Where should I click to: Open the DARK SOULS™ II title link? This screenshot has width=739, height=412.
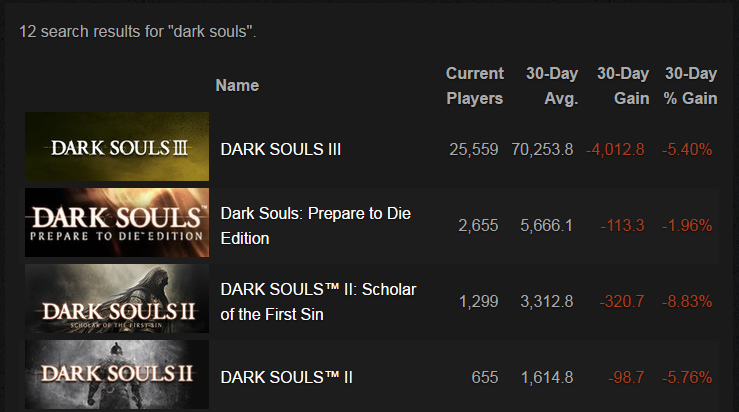point(287,377)
